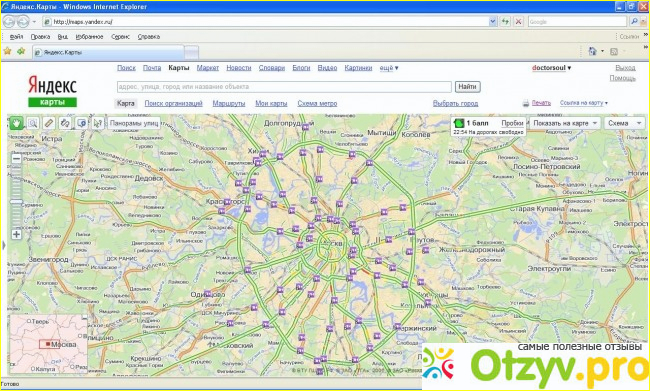
Task: Zoom in with the plus button
Action: (16, 234)
